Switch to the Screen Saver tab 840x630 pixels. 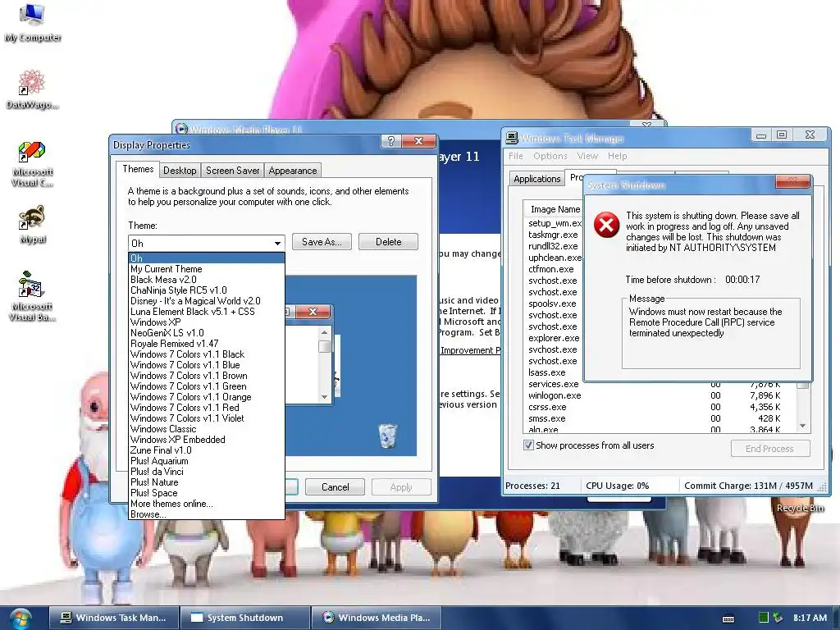click(232, 171)
